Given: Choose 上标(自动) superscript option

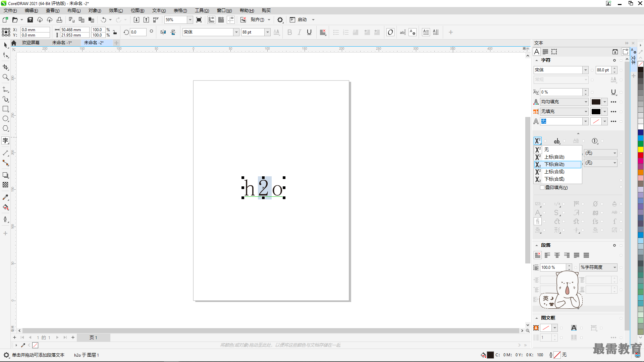Looking at the screenshot, I should coord(557,157).
